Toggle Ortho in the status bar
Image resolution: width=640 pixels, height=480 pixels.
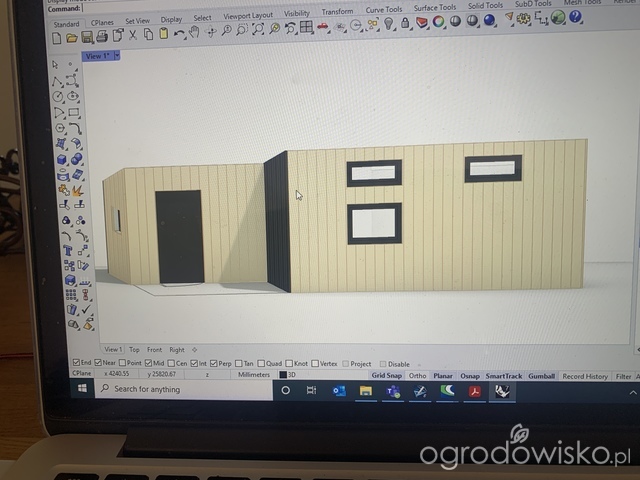click(418, 376)
